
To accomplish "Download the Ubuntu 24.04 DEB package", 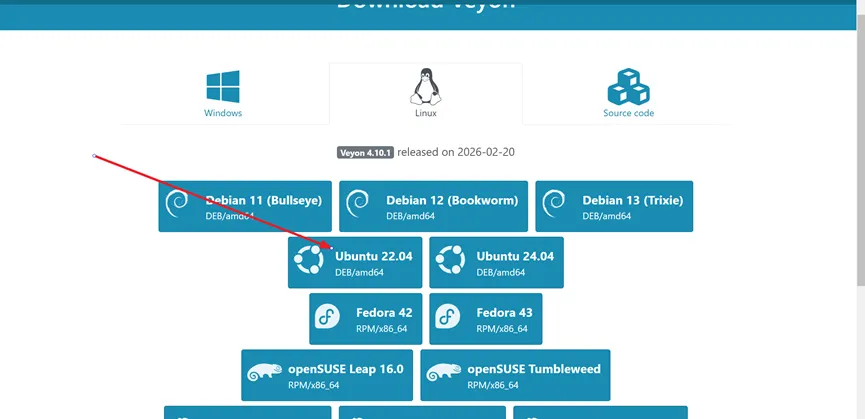I will coord(496,262).
